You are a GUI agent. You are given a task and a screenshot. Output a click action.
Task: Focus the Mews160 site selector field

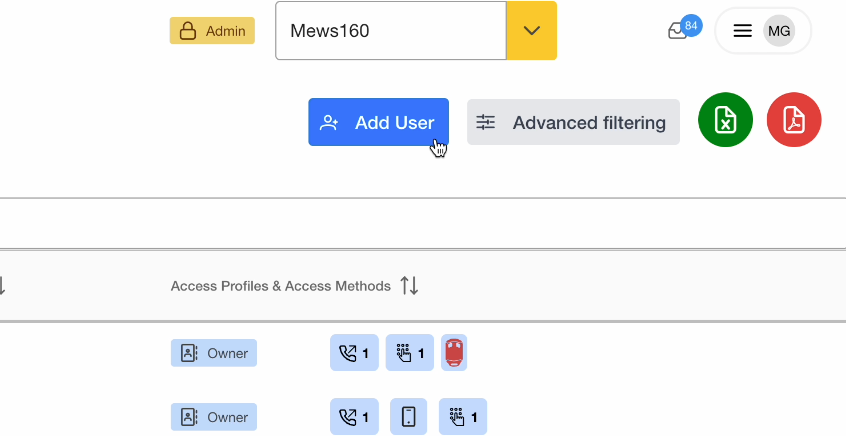pos(391,31)
